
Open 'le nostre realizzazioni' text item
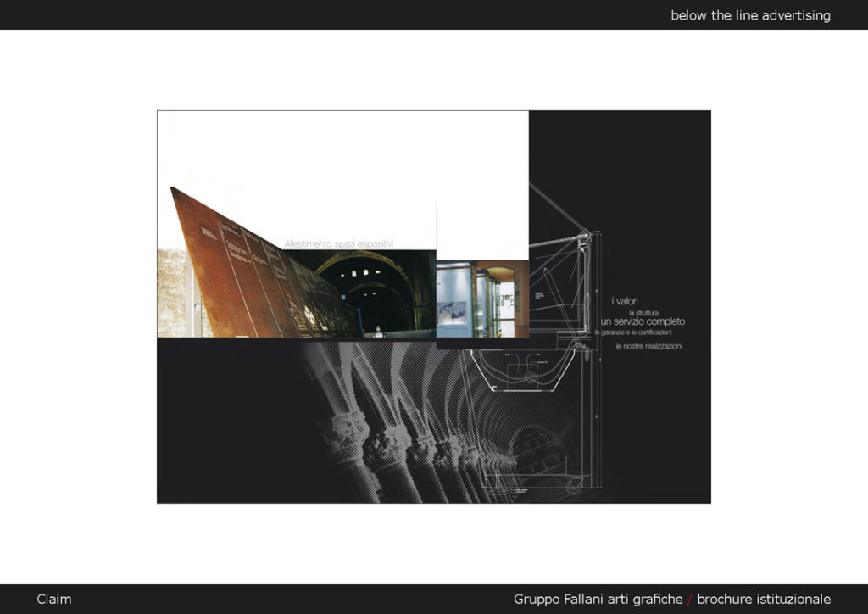pyautogui.click(x=648, y=346)
